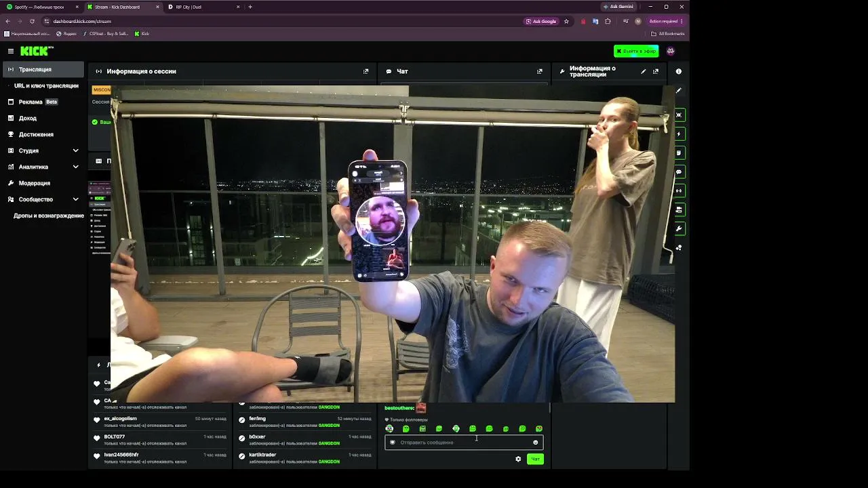Open the CSFloat bookmark
Screen dimensions: 868x488
click(106, 34)
